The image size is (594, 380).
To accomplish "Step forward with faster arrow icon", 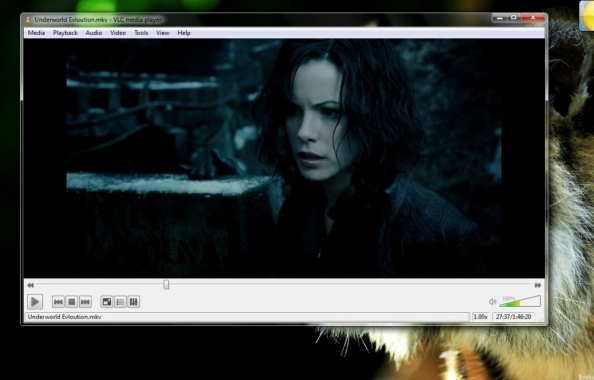I will [538, 285].
